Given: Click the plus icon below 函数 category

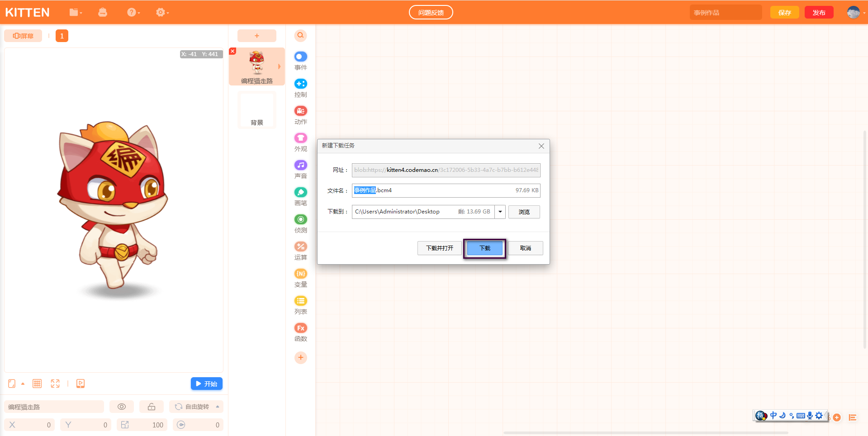Looking at the screenshot, I should click(301, 358).
